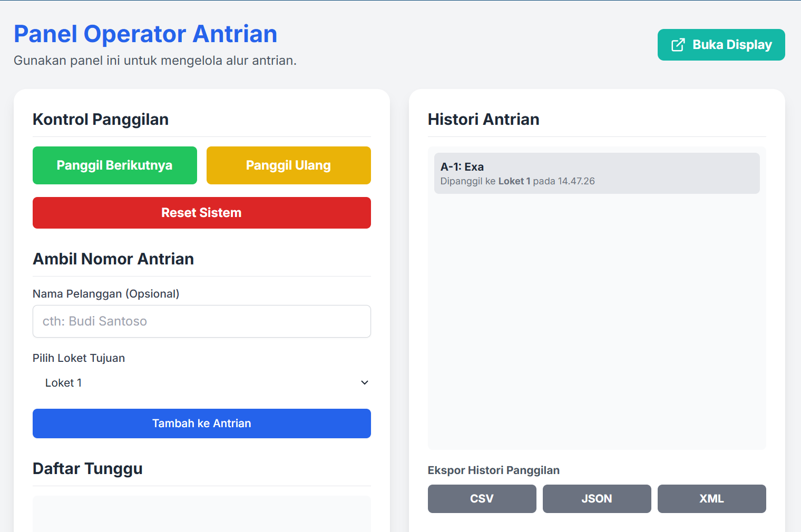The image size is (801, 532).
Task: Click the Kontrol Panggilan heading
Action: tap(101, 120)
